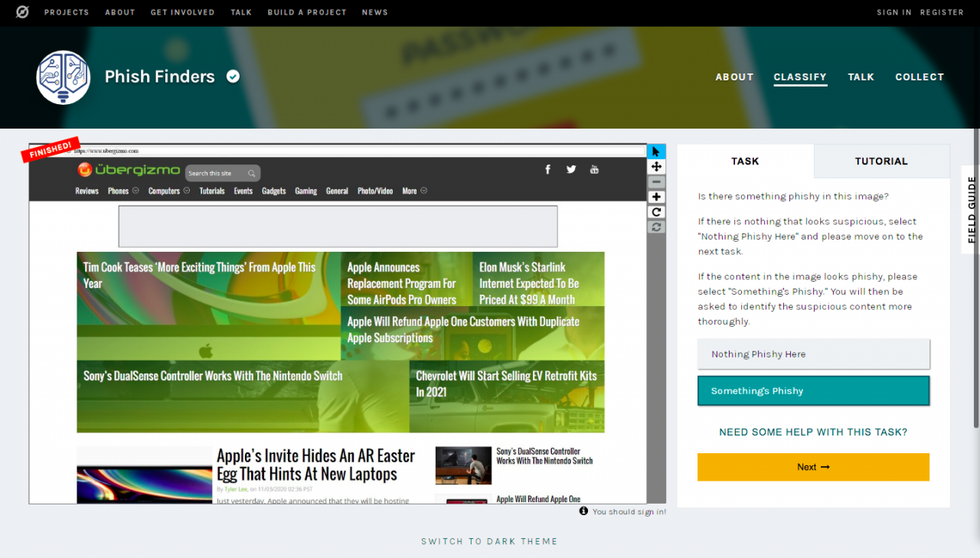The image size is (980, 558).
Task: Click the Apple's Invite article thumbnail image
Action: [144, 475]
